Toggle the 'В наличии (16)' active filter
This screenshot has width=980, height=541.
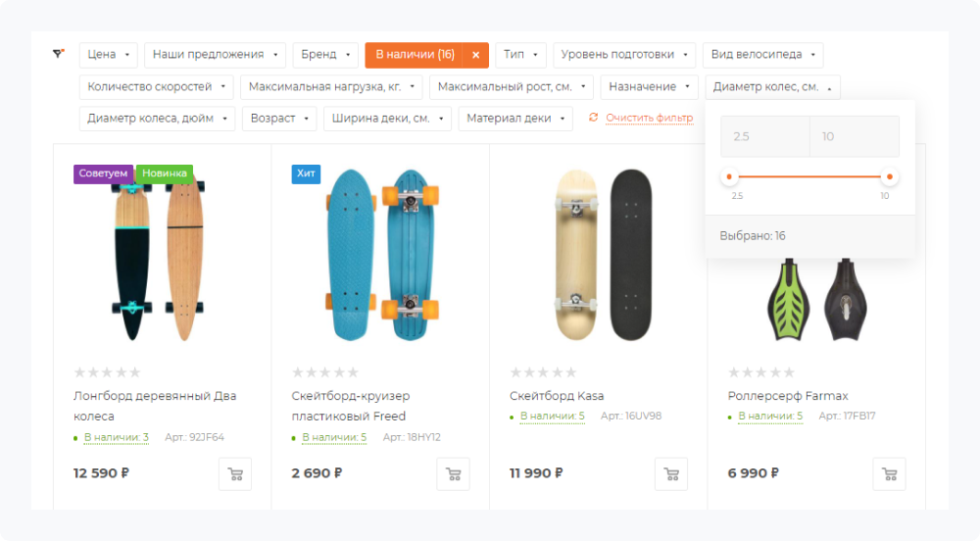pos(415,55)
